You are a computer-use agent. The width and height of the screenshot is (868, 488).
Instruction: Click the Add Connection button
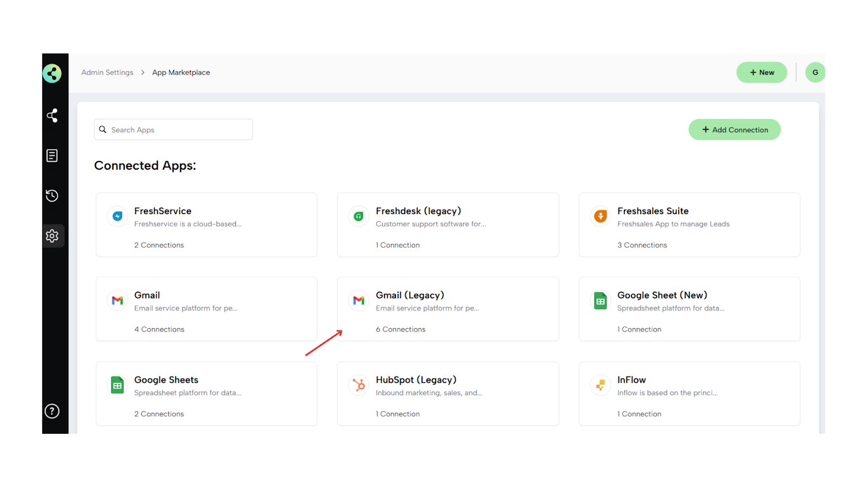(735, 130)
